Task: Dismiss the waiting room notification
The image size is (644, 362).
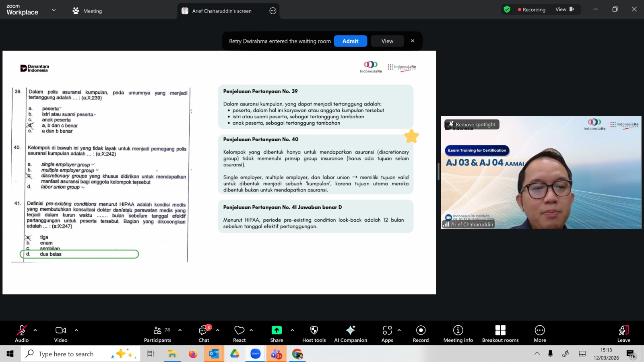Action: 413,41
